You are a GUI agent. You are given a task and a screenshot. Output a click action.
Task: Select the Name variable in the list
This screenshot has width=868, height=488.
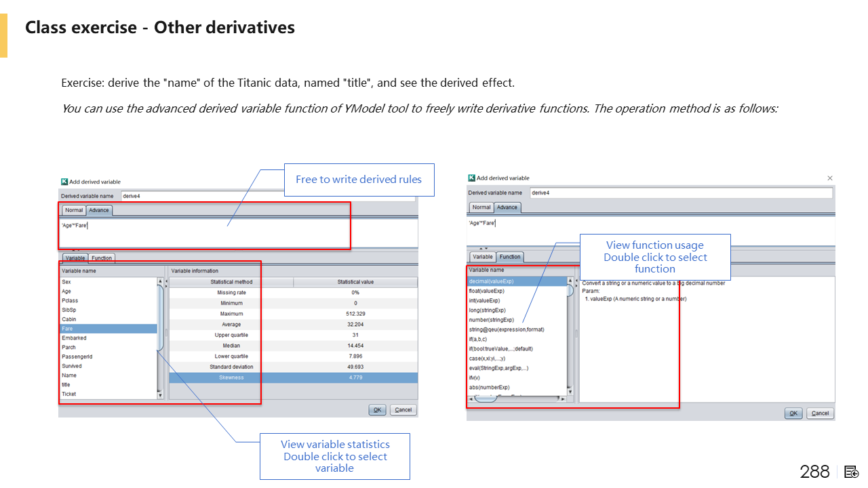click(69, 375)
